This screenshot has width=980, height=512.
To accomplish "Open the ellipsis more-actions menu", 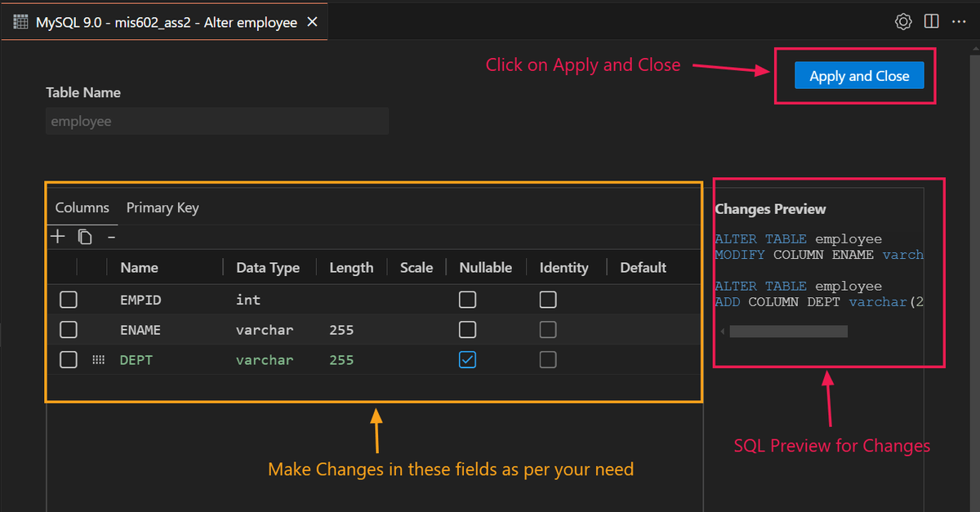I will (959, 21).
